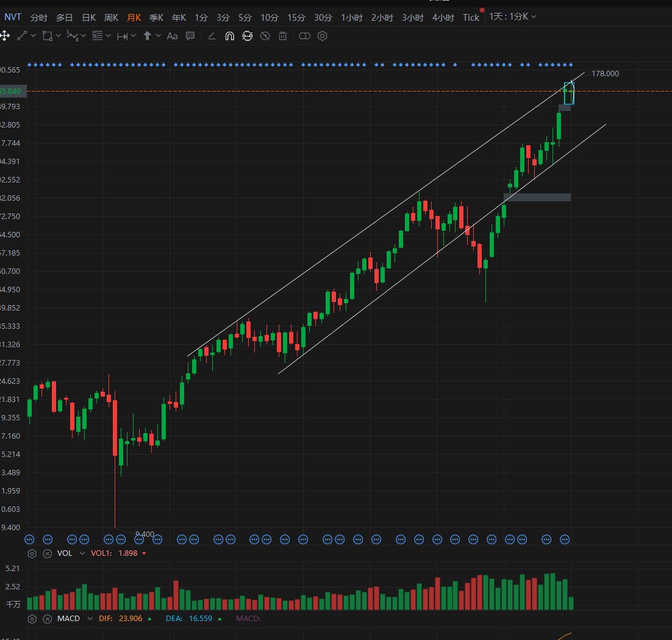The width and height of the screenshot is (672, 640).
Task: Expand the wave tool dropdown arrow
Action: pos(84,36)
